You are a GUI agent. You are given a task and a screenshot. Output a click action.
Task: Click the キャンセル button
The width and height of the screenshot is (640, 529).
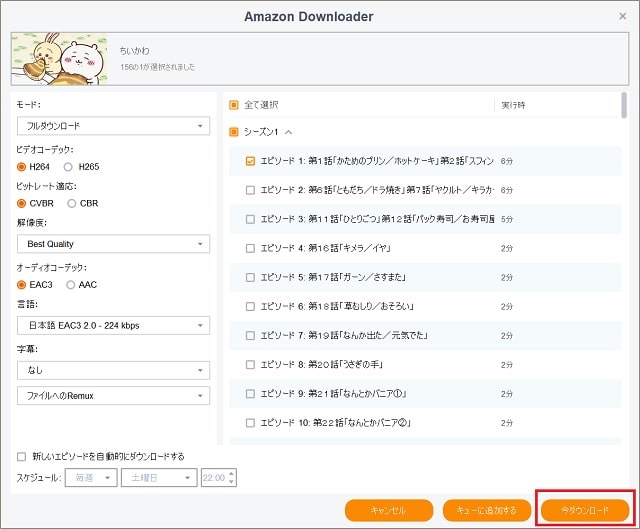point(389,510)
